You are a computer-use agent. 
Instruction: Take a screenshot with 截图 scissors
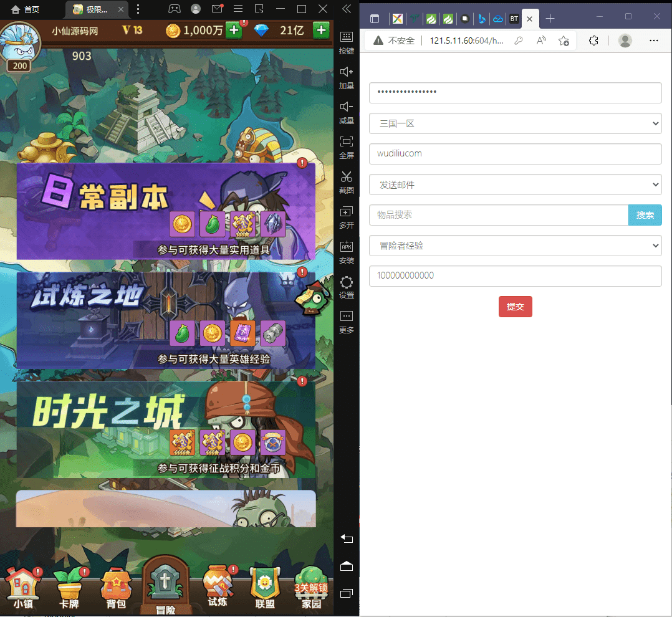pyautogui.click(x=347, y=183)
